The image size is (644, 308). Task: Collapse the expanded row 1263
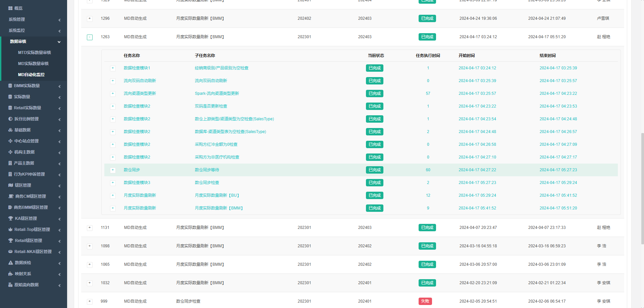click(90, 37)
